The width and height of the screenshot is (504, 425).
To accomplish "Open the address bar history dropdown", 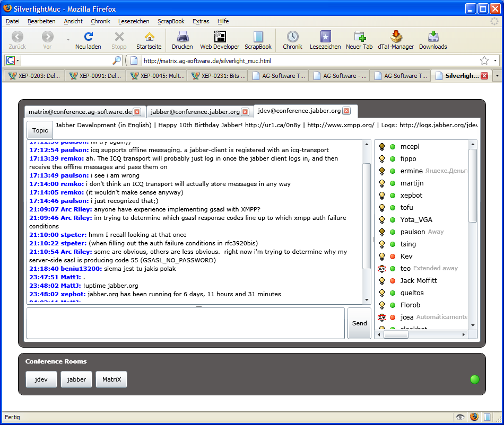I will tap(495, 60).
